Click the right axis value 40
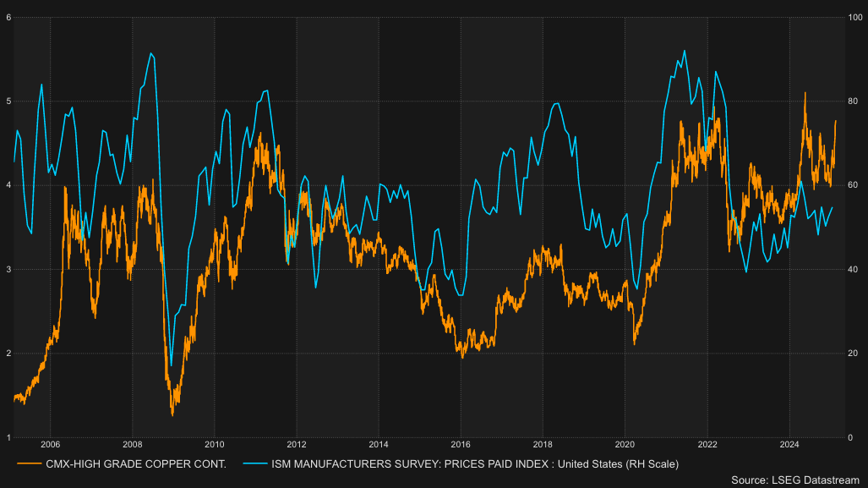 click(853, 270)
